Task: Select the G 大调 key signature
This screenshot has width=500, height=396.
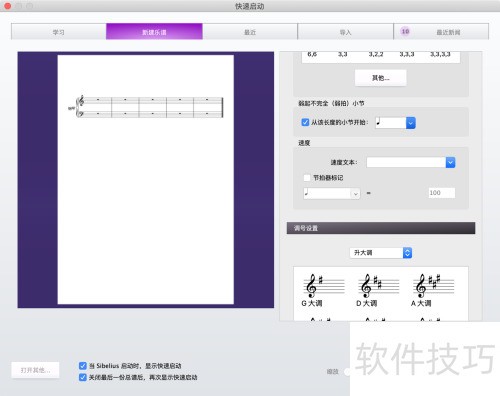Action: point(323,290)
